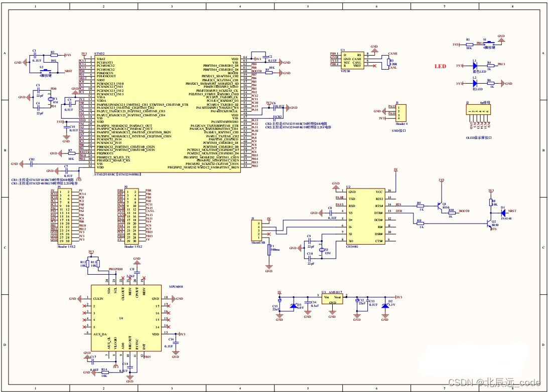Select pull-up resistor R8 above Q2

[491, 203]
